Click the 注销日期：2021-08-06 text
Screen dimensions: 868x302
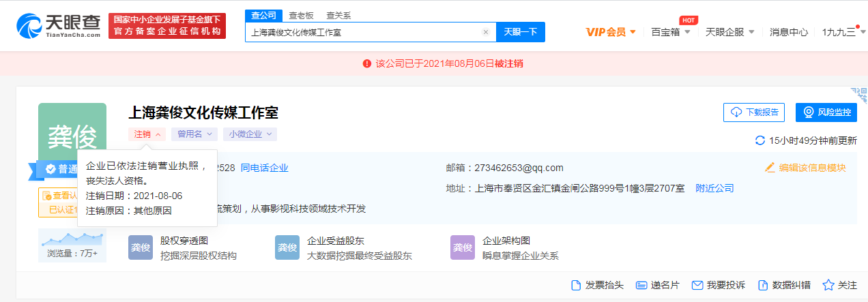pyautogui.click(x=134, y=196)
